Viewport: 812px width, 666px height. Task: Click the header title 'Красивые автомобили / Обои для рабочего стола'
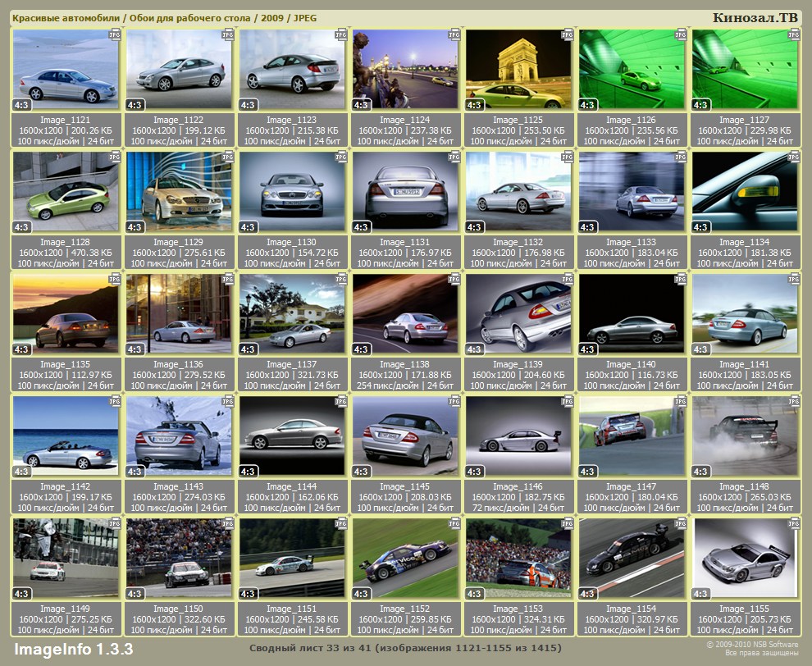[131, 18]
